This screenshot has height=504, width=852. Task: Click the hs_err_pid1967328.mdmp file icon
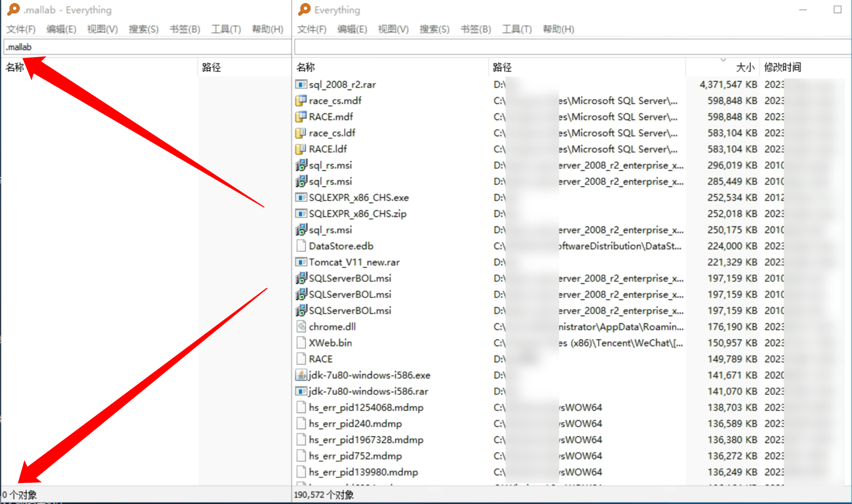(301, 439)
